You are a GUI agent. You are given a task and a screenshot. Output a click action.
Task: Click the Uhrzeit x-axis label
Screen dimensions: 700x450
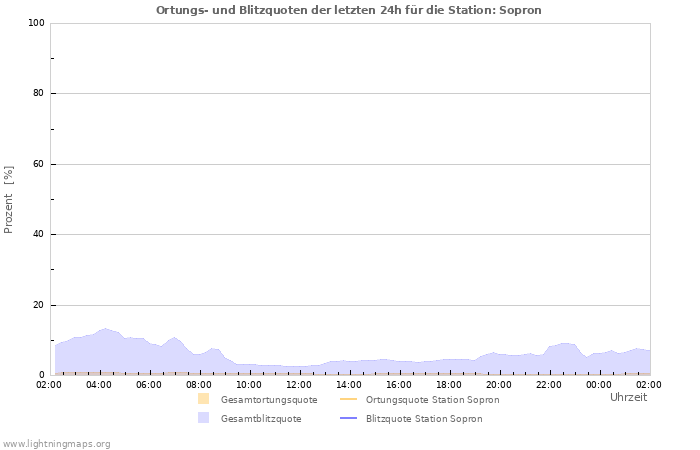point(628,397)
